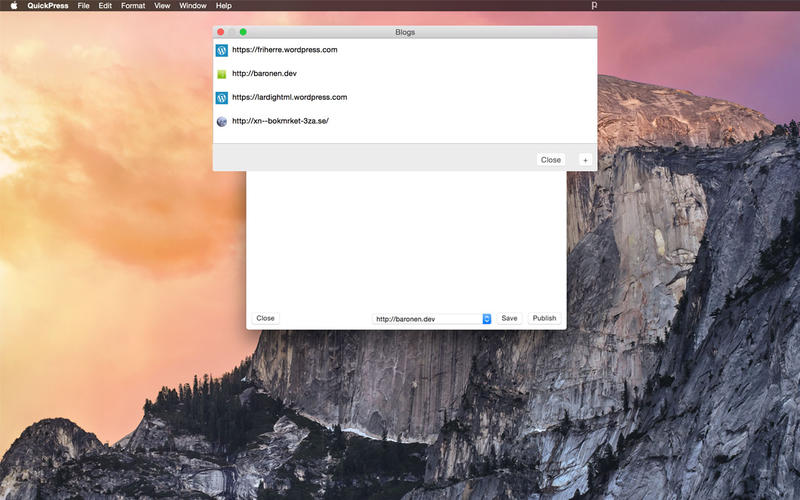Image resolution: width=800 pixels, height=500 pixels.
Task: Add a new blog with plus button
Action: (585, 160)
